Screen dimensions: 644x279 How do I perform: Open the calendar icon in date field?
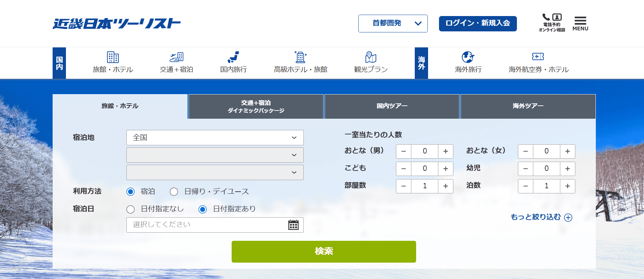tap(293, 225)
